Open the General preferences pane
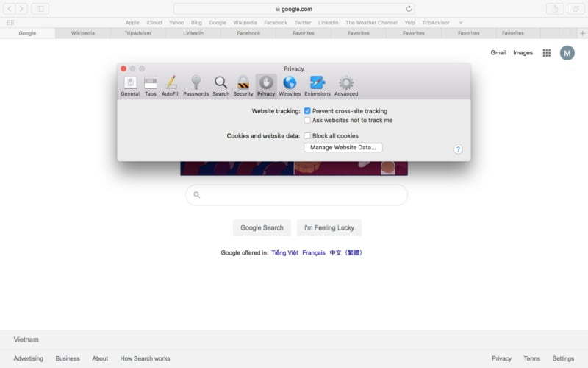This screenshot has width=588, height=368. pos(130,86)
